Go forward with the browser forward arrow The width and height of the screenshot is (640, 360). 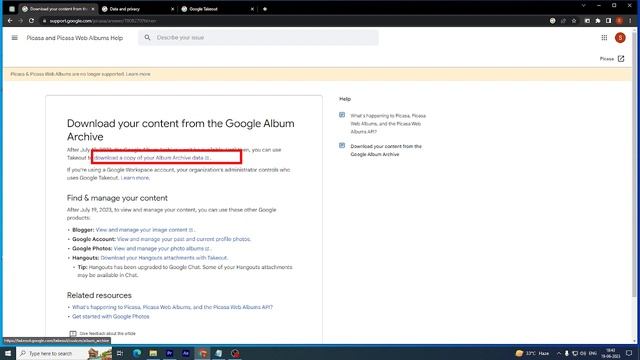pyautogui.click(x=20, y=21)
